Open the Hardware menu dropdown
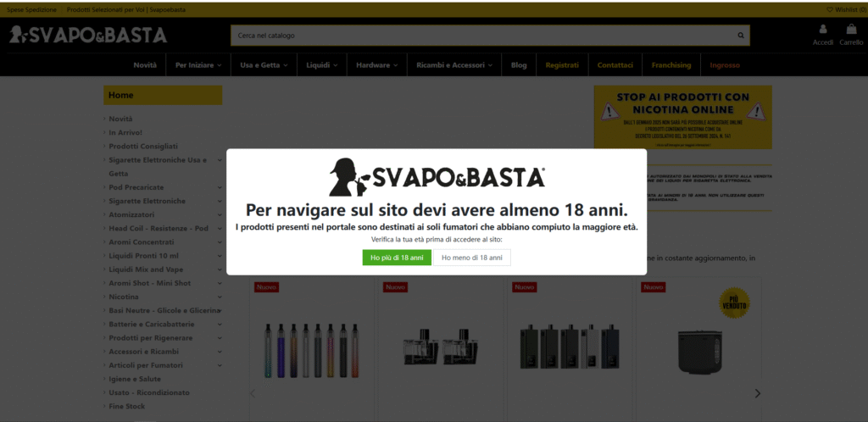Image resolution: width=868 pixels, height=422 pixels. coord(377,65)
